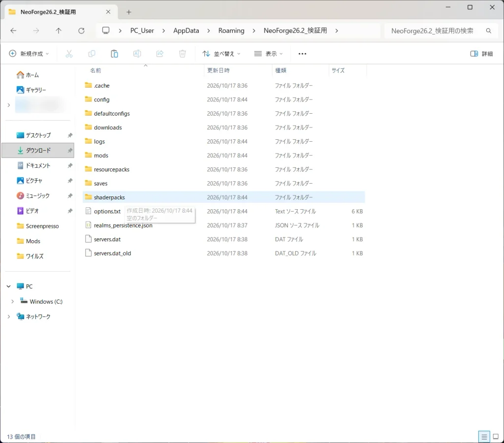This screenshot has height=443, width=504.
Task: Expand the ネットワーク tree node
Action: pos(9,316)
